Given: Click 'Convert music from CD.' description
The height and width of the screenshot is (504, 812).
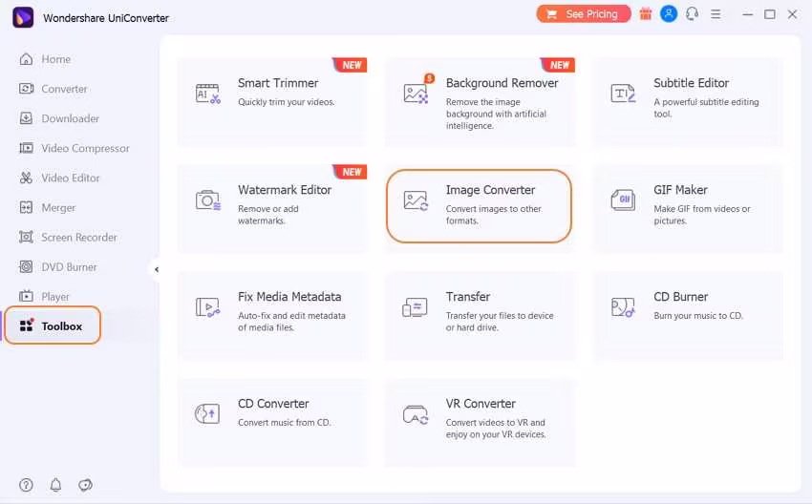Looking at the screenshot, I should pos(285,422).
